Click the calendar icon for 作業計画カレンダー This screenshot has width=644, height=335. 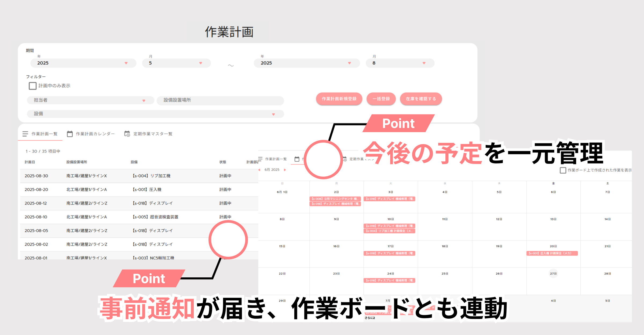(70, 134)
